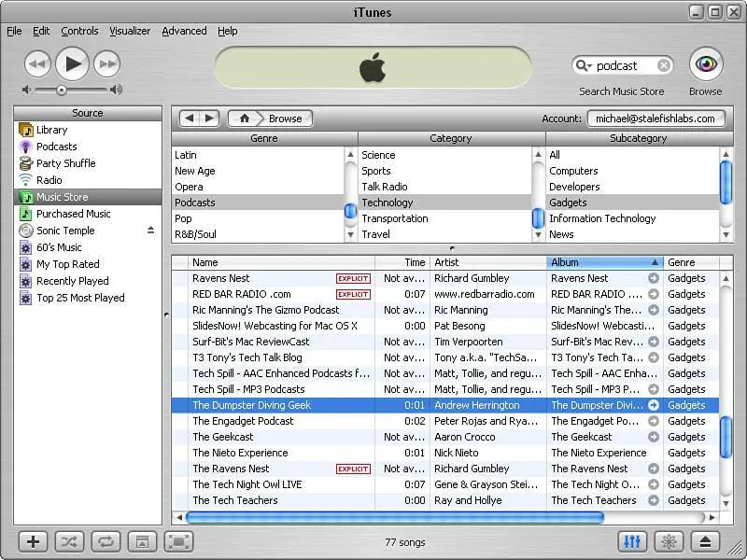Mute using the low-volume speaker icon
Screen dimensions: 747x560
[x=27, y=90]
